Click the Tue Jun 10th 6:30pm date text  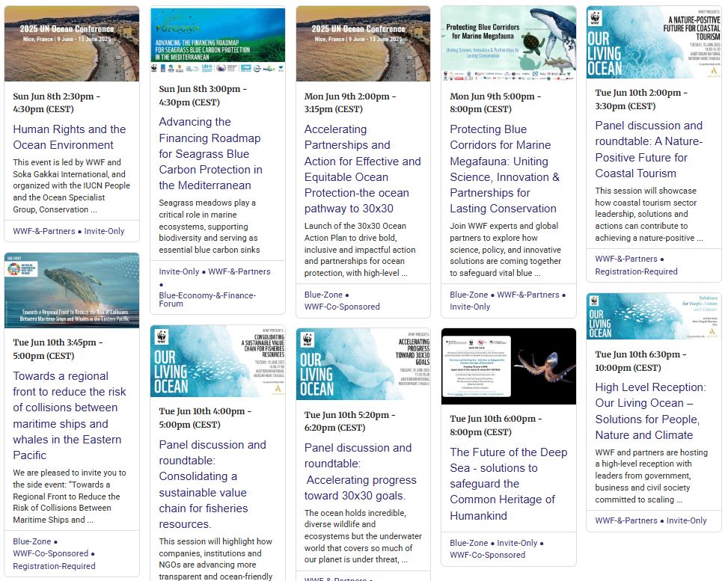pos(641,361)
